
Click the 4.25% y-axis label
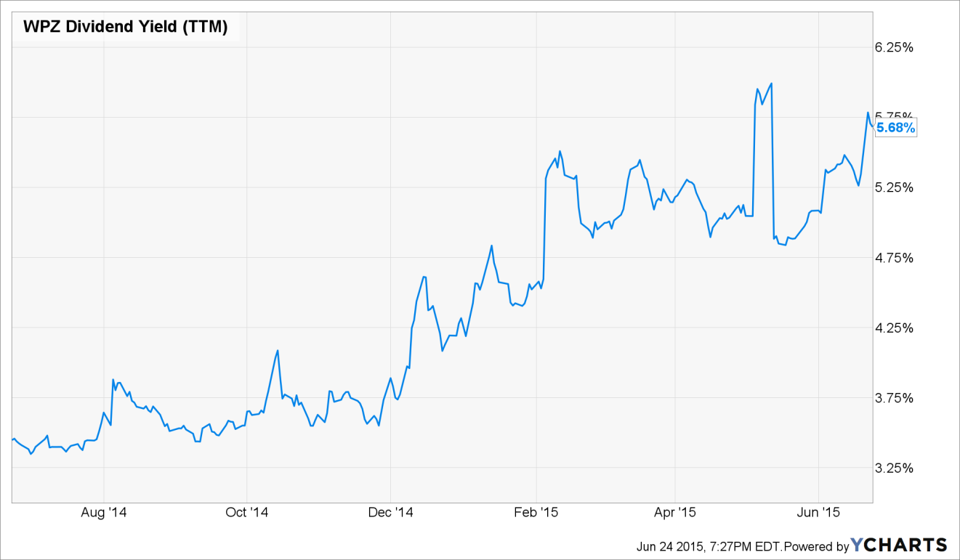click(893, 328)
